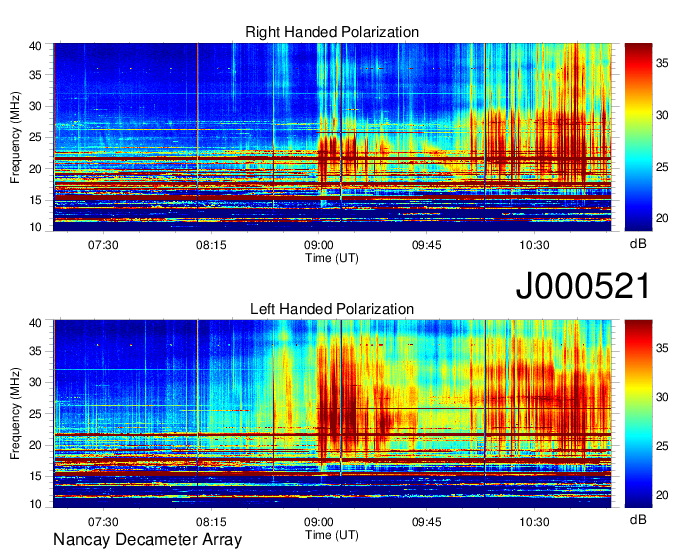The width and height of the screenshot is (680, 552).
Task: Click the 'Right Handed Polarization' title
Action: click(x=332, y=32)
